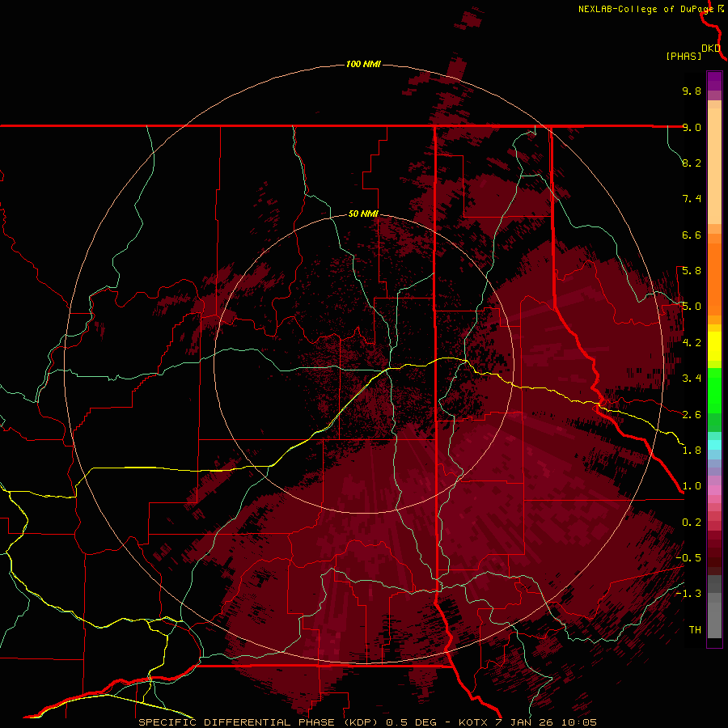Viewport: 728px width, 728px height.
Task: Select the 0.2 scale value
Action: click(692, 523)
